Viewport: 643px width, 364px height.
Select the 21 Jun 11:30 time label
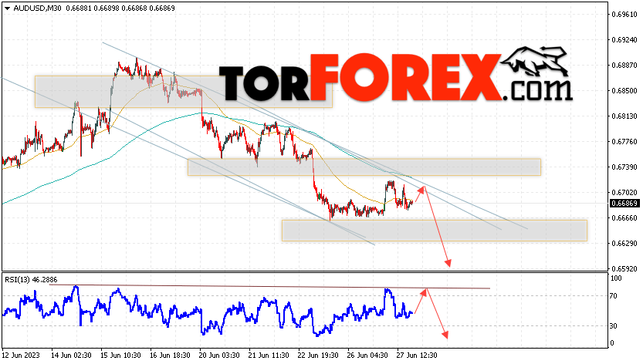269,355
